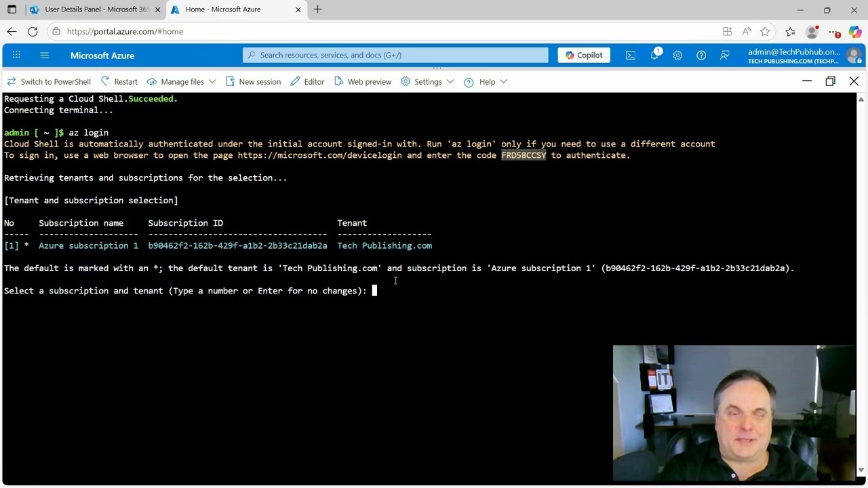Open the Edge Copilot sidebar icon

854,31
